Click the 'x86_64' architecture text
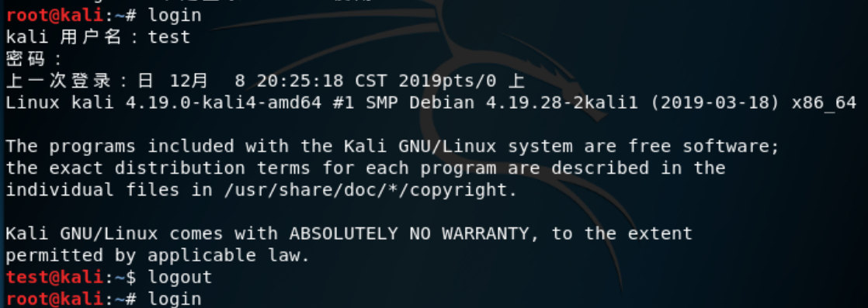 click(824, 104)
